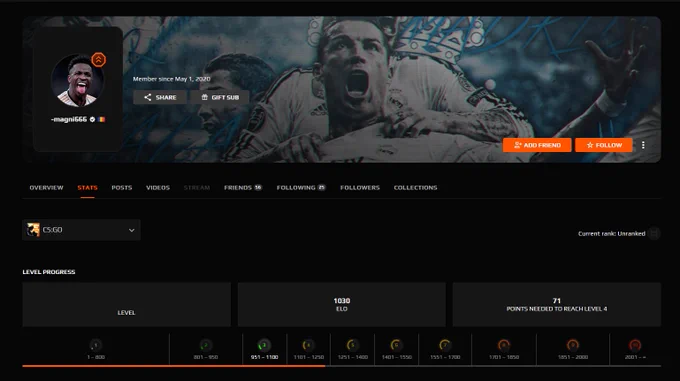
Task: Click the LEVEL PROGRESS heading
Action: tap(49, 272)
